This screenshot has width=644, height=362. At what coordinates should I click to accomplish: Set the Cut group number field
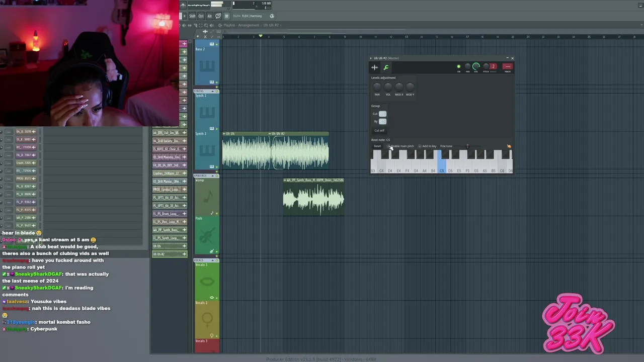pyautogui.click(x=382, y=114)
